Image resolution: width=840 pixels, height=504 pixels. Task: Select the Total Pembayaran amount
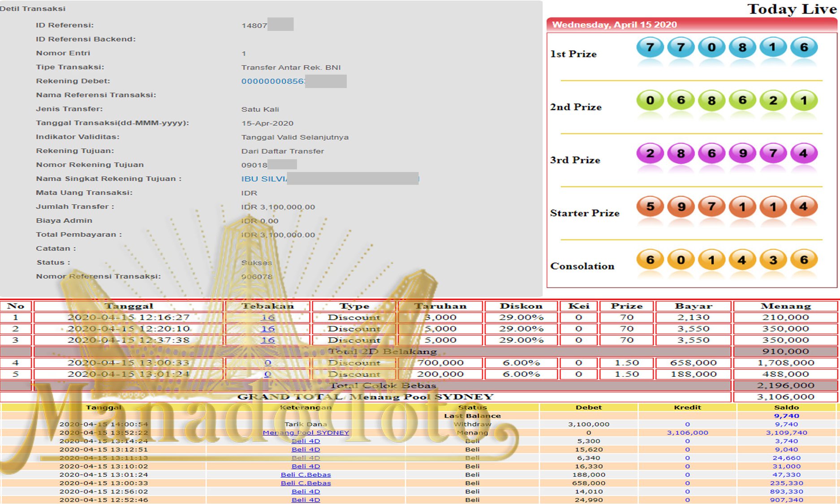[278, 235]
